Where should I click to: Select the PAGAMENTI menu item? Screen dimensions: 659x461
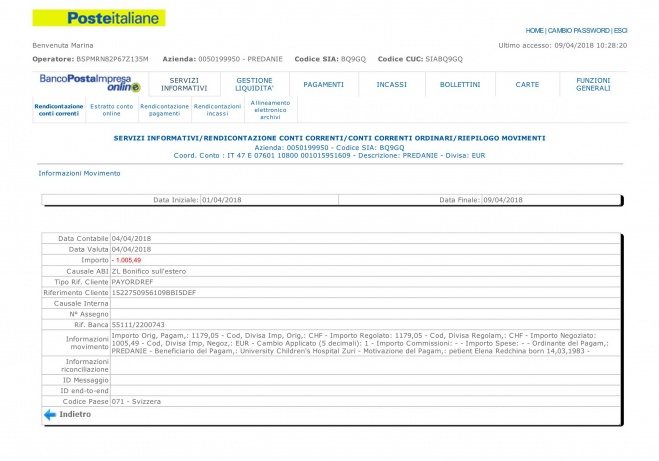coord(323,84)
